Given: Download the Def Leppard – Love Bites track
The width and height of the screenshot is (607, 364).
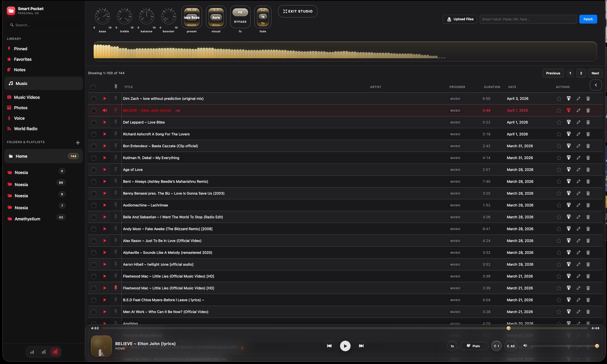Looking at the screenshot, I should click(x=569, y=122).
